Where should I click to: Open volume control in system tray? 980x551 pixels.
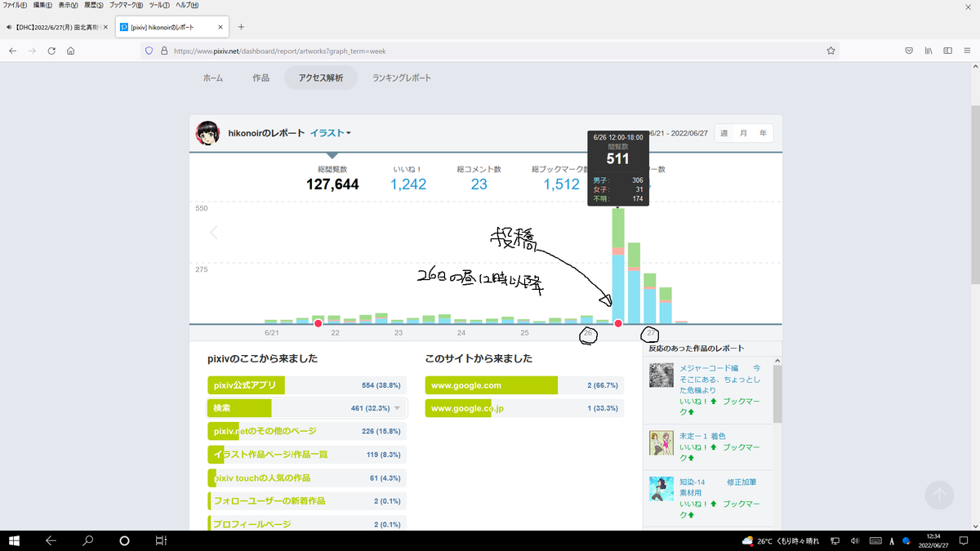pyautogui.click(x=854, y=540)
